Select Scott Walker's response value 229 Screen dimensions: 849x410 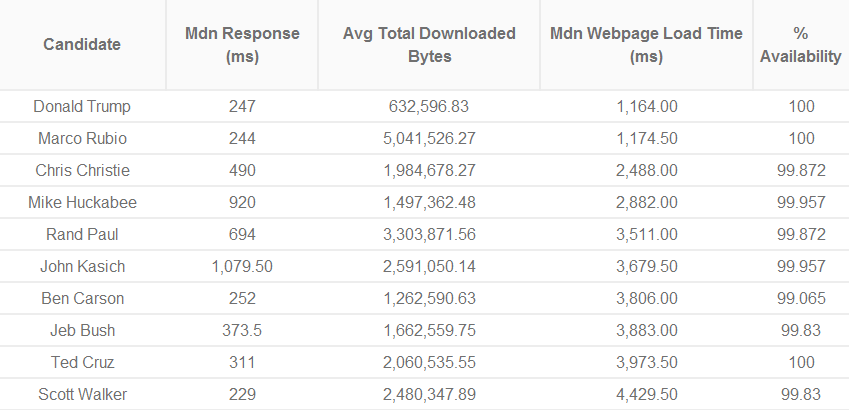tap(242, 394)
